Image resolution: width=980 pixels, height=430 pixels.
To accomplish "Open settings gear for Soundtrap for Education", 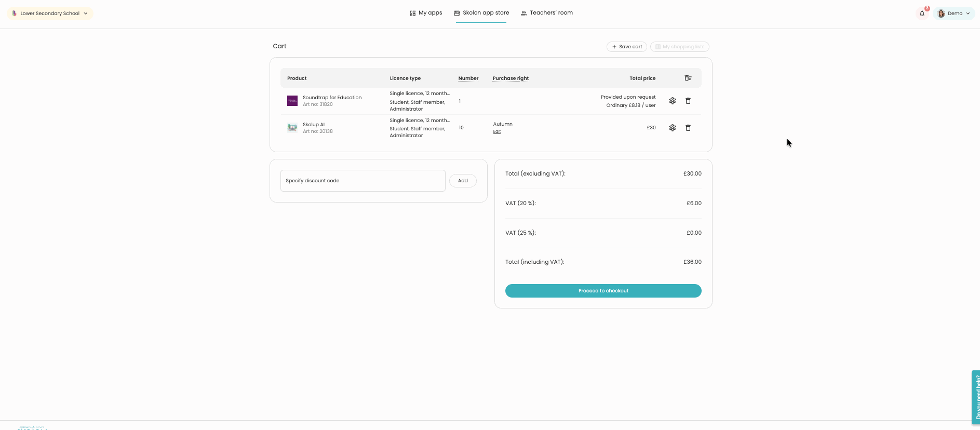I will coord(672,101).
